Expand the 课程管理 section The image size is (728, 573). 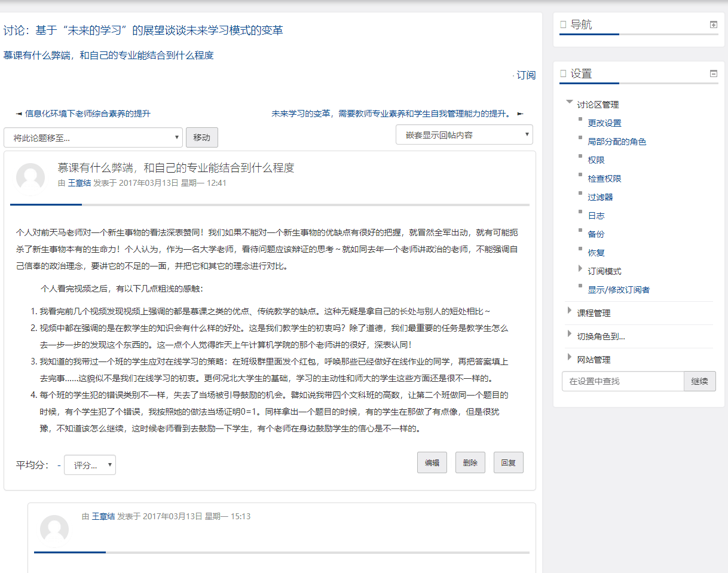569,310
